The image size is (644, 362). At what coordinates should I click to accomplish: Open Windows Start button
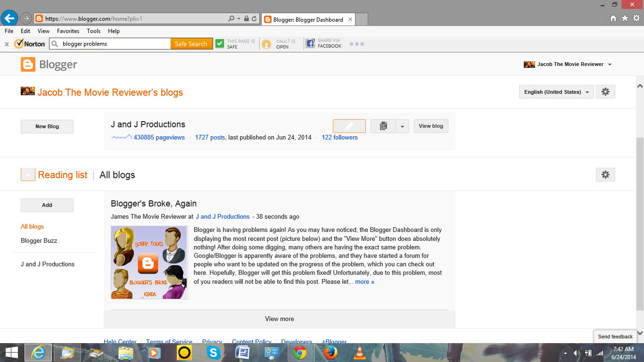point(11,353)
